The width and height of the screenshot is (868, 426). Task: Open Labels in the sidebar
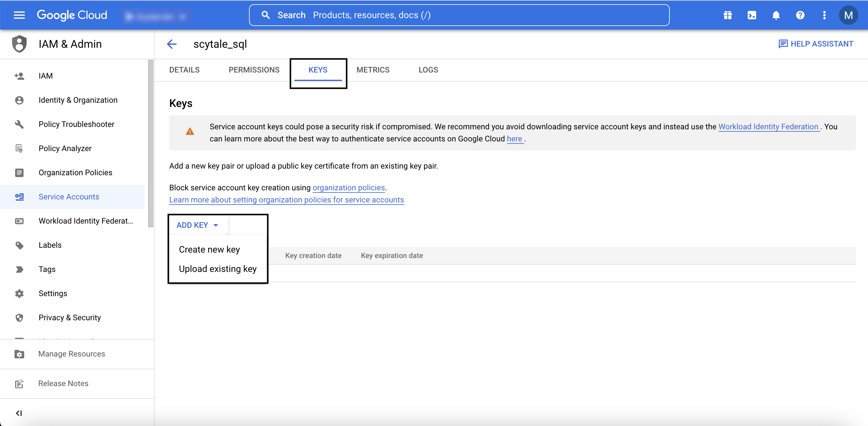[x=72, y=245]
